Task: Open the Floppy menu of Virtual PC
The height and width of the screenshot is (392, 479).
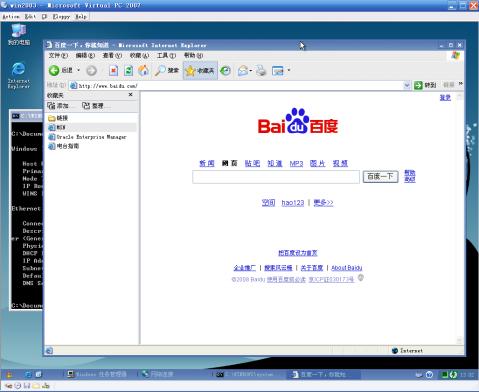Action: click(61, 16)
